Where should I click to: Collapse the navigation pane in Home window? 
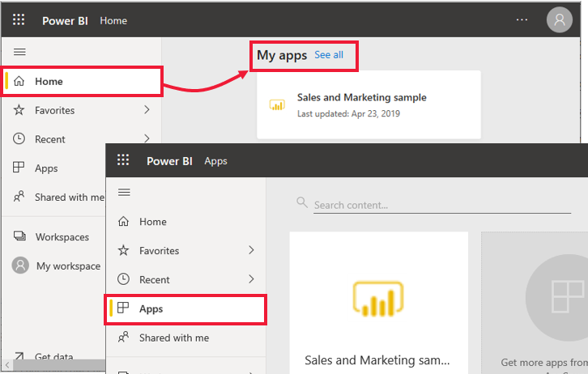[19, 52]
